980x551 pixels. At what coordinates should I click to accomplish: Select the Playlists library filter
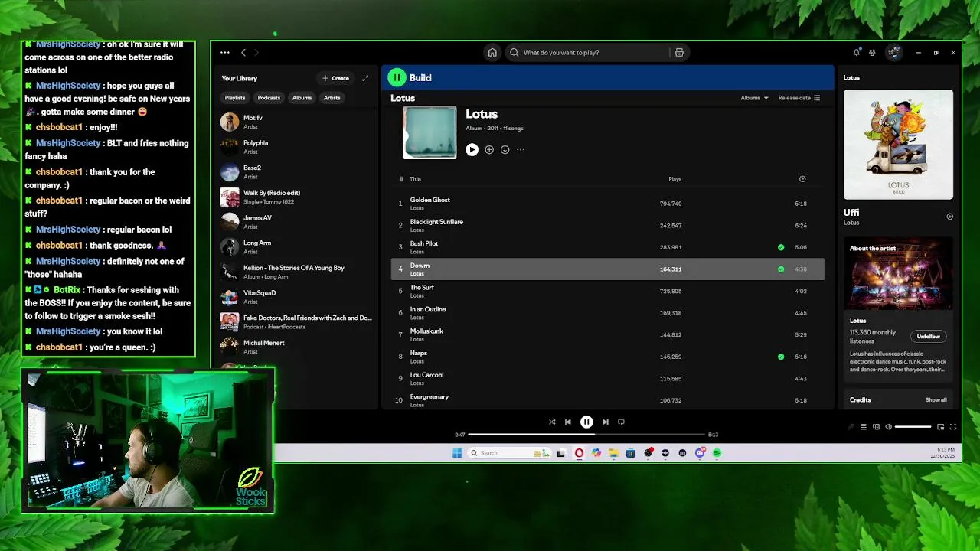pyautogui.click(x=235, y=98)
